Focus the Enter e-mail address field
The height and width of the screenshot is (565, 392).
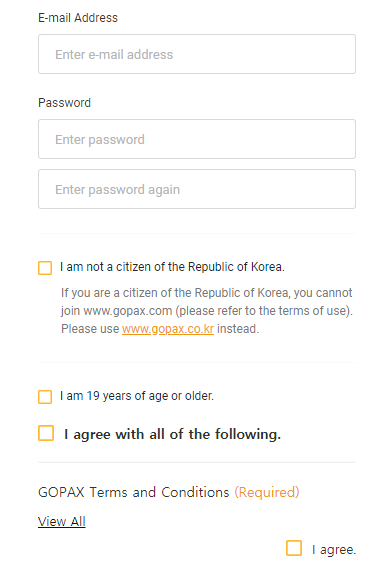pyautogui.click(x=197, y=54)
